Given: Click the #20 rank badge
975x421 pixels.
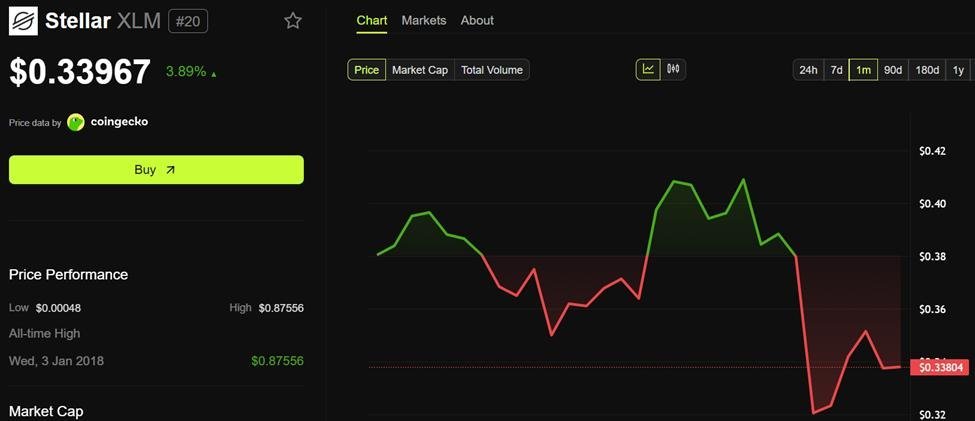Looking at the screenshot, I should coord(188,21).
